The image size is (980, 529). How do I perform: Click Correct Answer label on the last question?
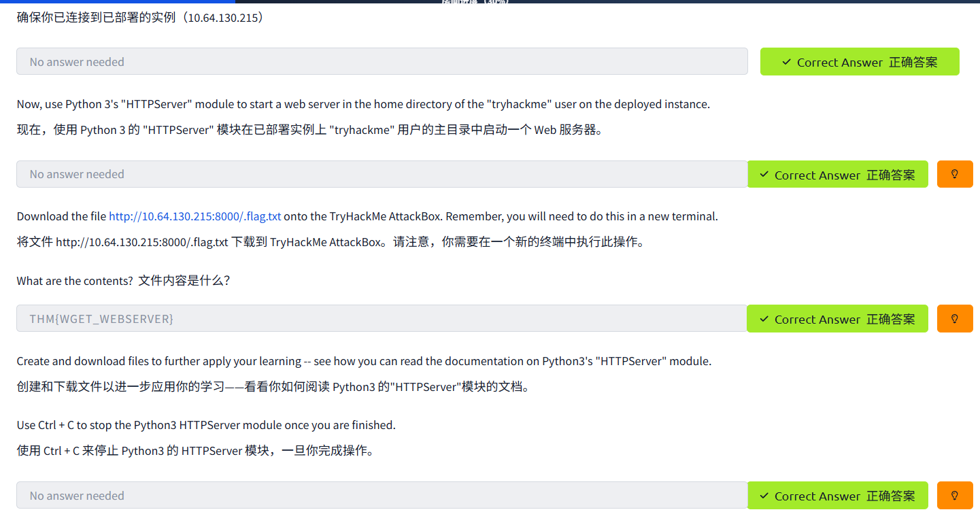[845, 496]
